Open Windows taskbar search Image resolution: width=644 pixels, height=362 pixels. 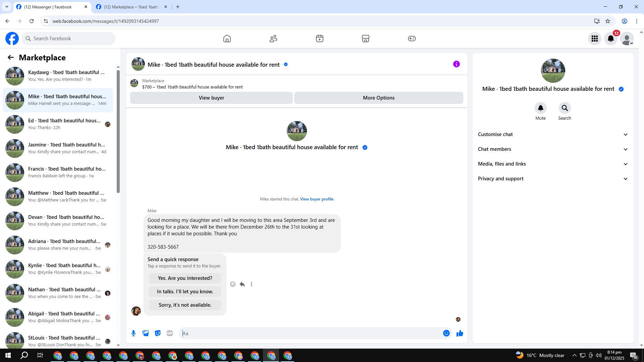[24, 355]
